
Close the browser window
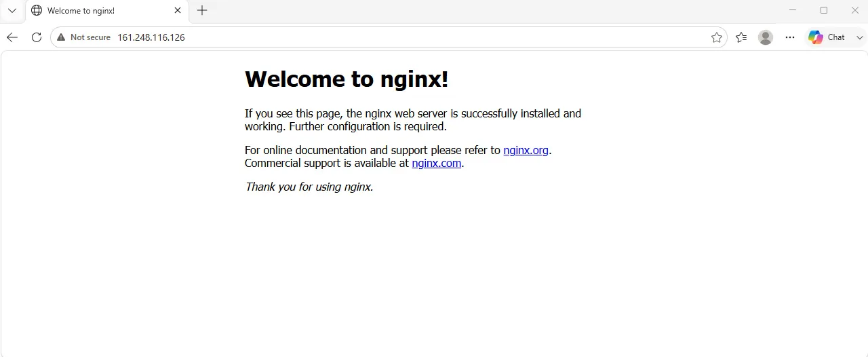pos(854,10)
